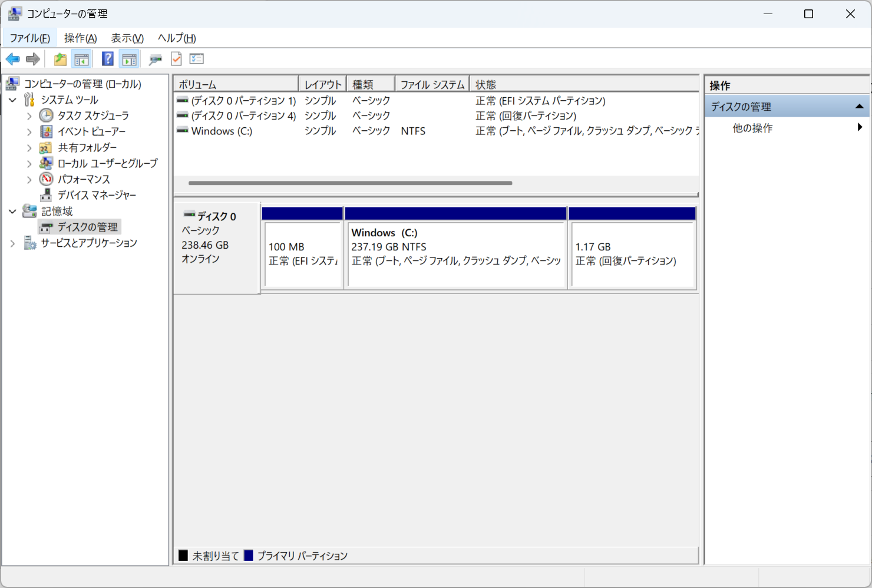Open the File menu

29,38
